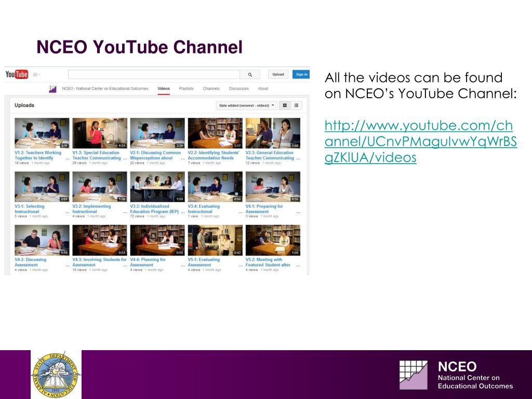Viewport: 532px width, 399px height.
Task: Select the Playlists tab
Action: [187, 88]
